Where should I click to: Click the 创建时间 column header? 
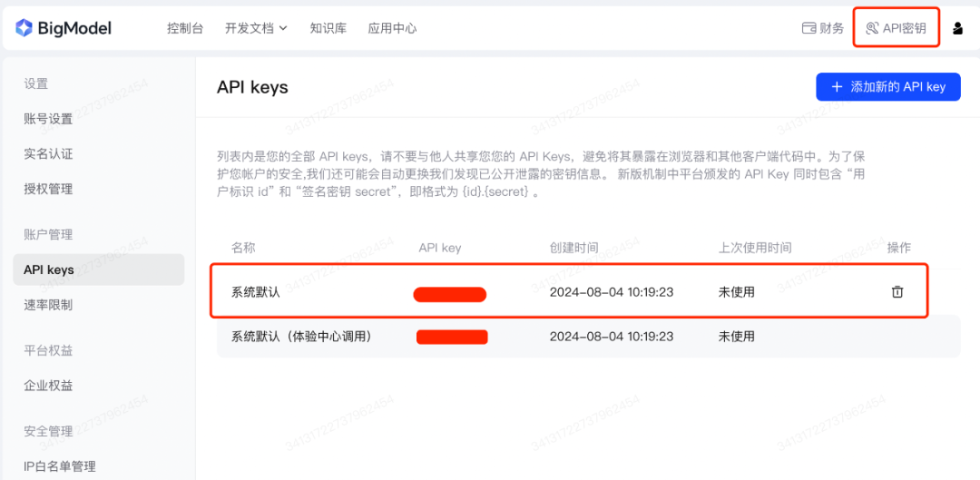pos(573,248)
